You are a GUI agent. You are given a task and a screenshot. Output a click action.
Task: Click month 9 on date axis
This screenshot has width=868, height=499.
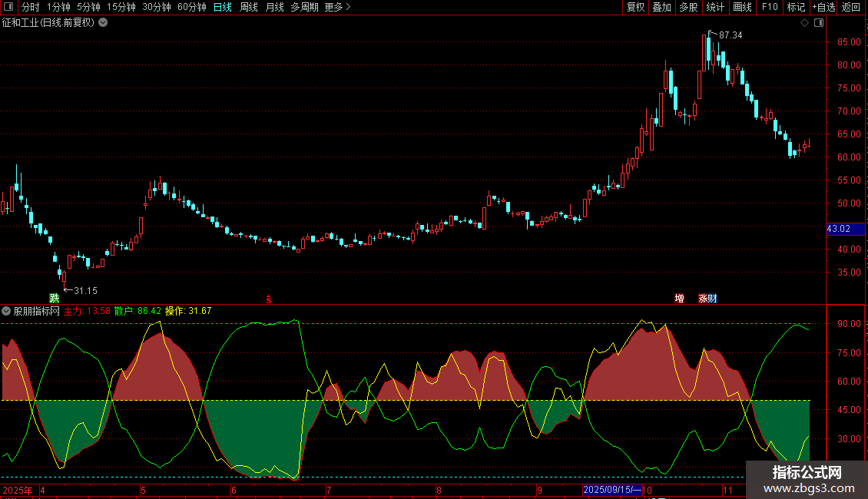pos(539,490)
